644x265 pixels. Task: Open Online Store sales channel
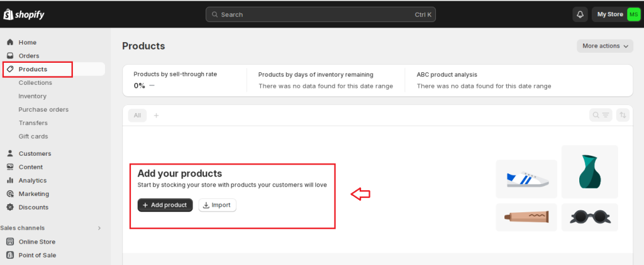pyautogui.click(x=37, y=242)
